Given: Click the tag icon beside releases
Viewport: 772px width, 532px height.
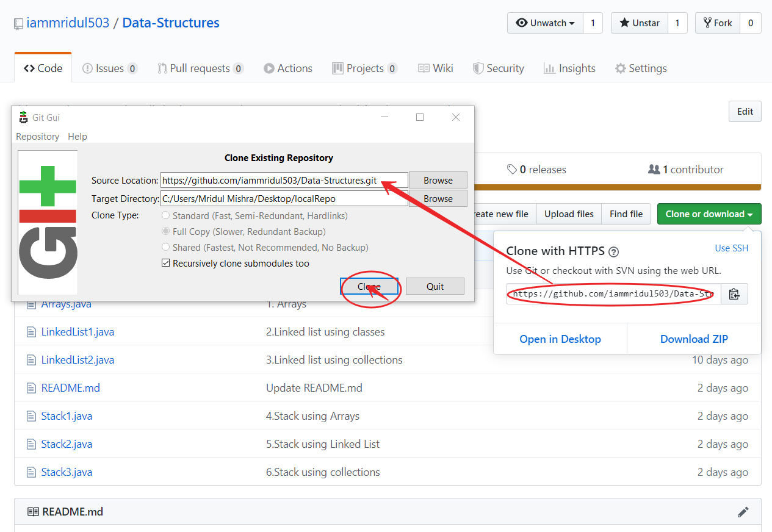Looking at the screenshot, I should click(512, 170).
